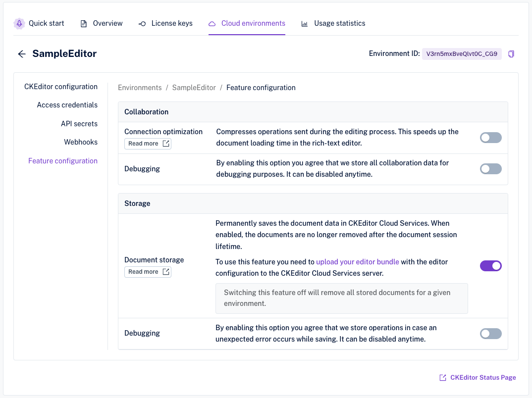Select the Cloud environments tab
Image resolution: width=532 pixels, height=398 pixels.
(x=247, y=23)
